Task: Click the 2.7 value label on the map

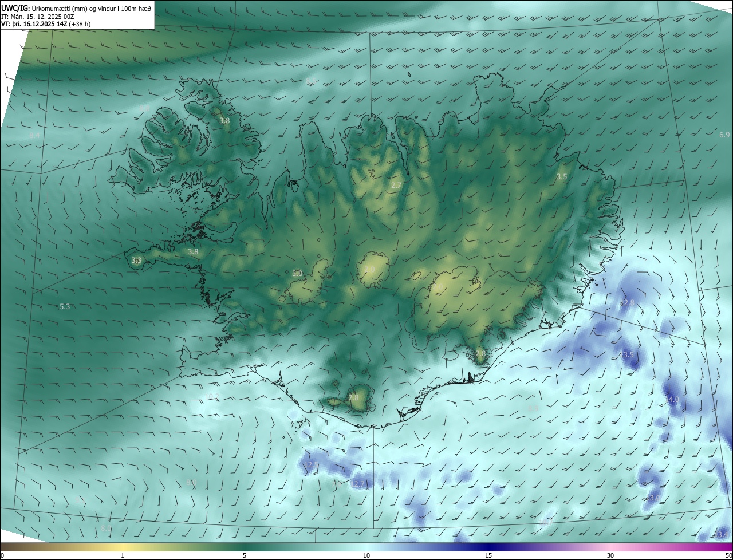Action: point(396,185)
